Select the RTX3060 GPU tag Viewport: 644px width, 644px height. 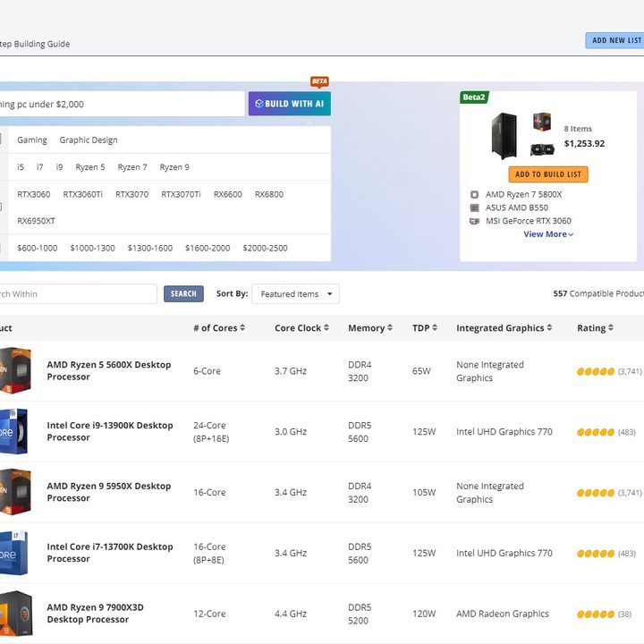pos(34,194)
